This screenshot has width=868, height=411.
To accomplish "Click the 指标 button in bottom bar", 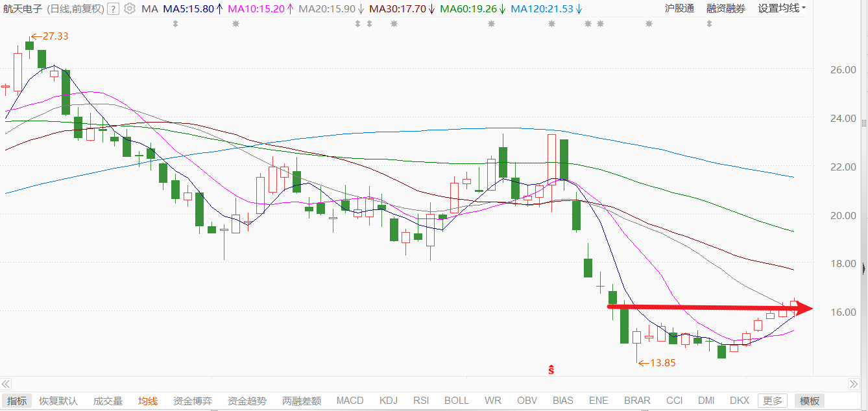I will click(18, 401).
